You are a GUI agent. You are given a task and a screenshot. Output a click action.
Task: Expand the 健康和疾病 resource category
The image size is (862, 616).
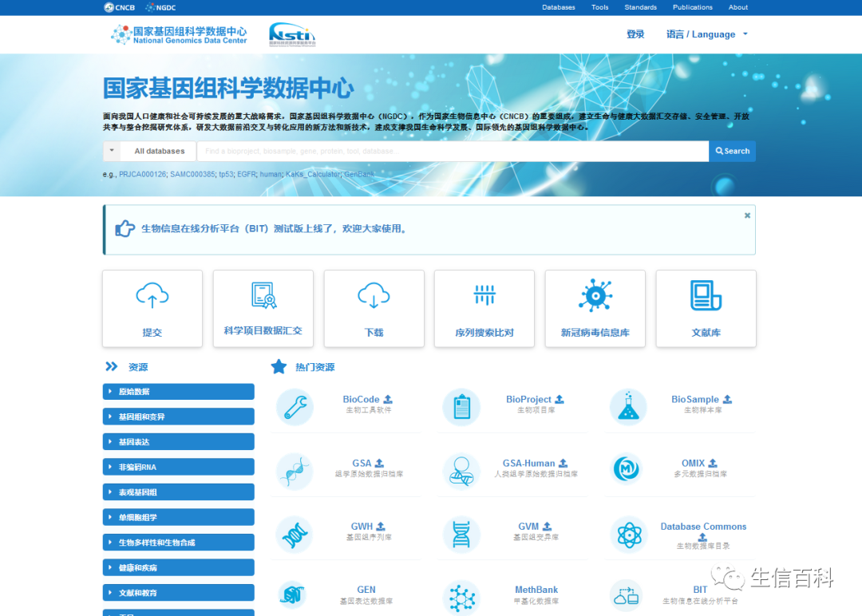pyautogui.click(x=179, y=567)
